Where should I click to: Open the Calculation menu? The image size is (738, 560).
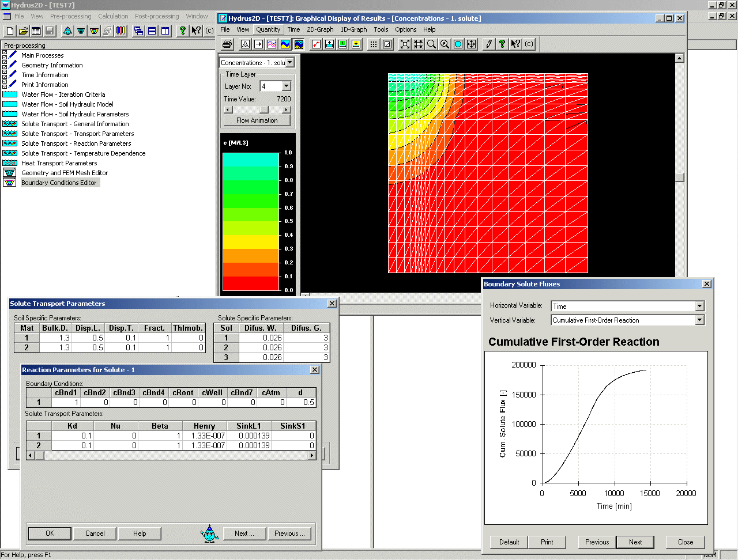(113, 16)
